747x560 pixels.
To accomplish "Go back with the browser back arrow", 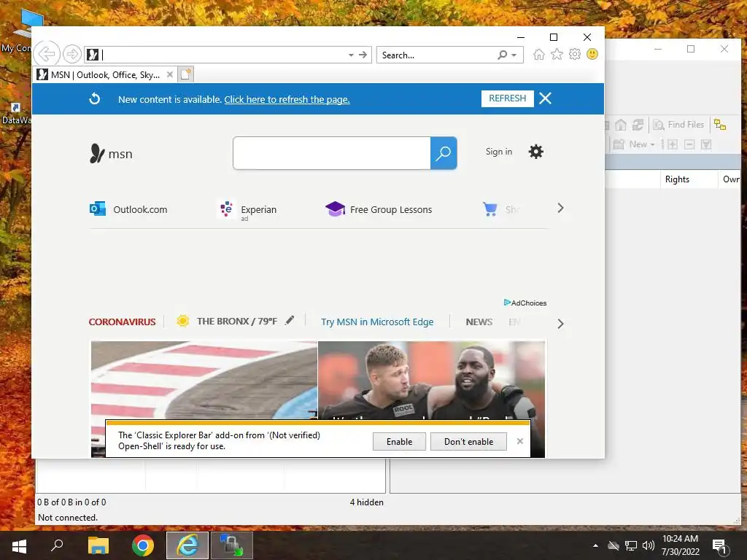I will 47,54.
